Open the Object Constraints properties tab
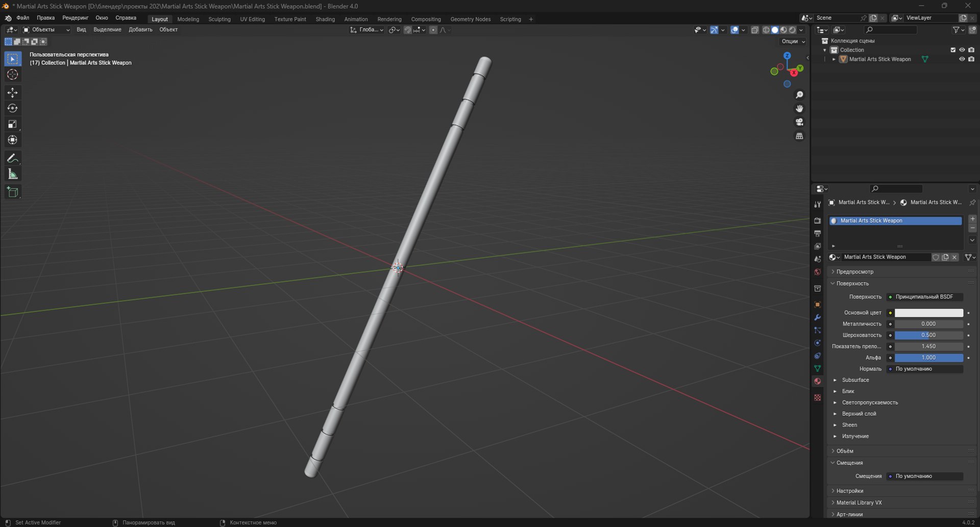The height and width of the screenshot is (527, 980). pyautogui.click(x=817, y=355)
